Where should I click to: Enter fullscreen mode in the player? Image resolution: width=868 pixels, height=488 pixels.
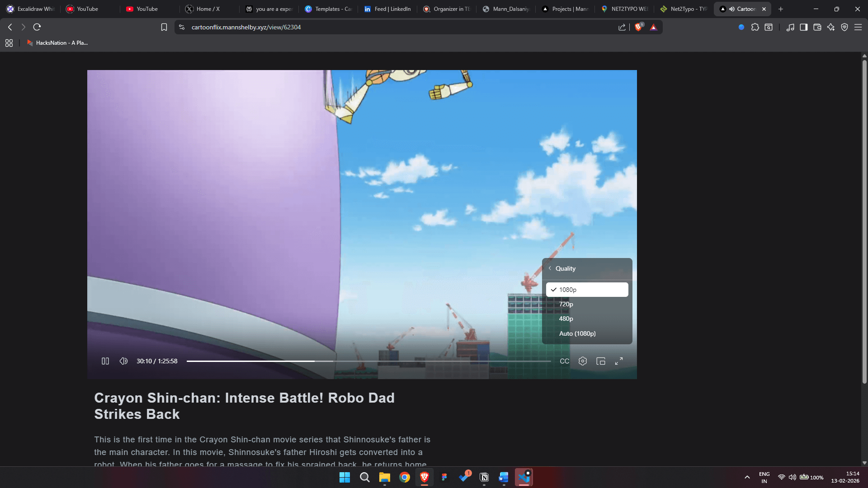tap(619, 361)
